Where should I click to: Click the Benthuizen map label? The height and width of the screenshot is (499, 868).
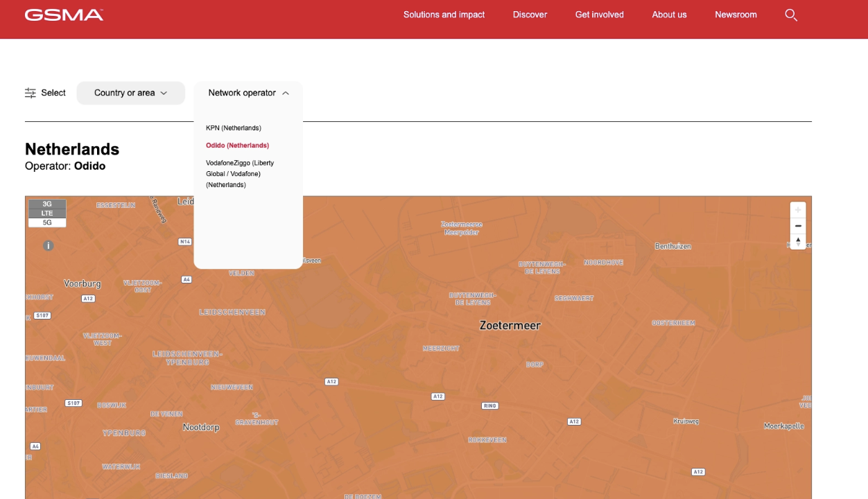(673, 246)
